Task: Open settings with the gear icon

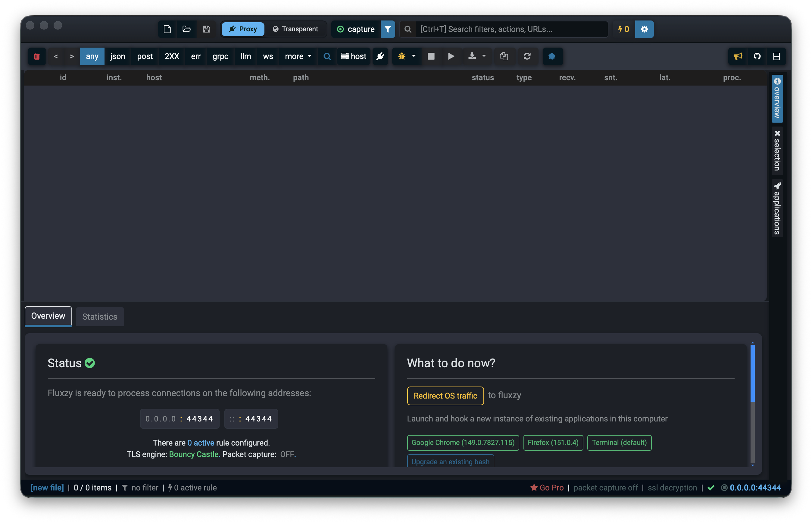Action: (644, 29)
